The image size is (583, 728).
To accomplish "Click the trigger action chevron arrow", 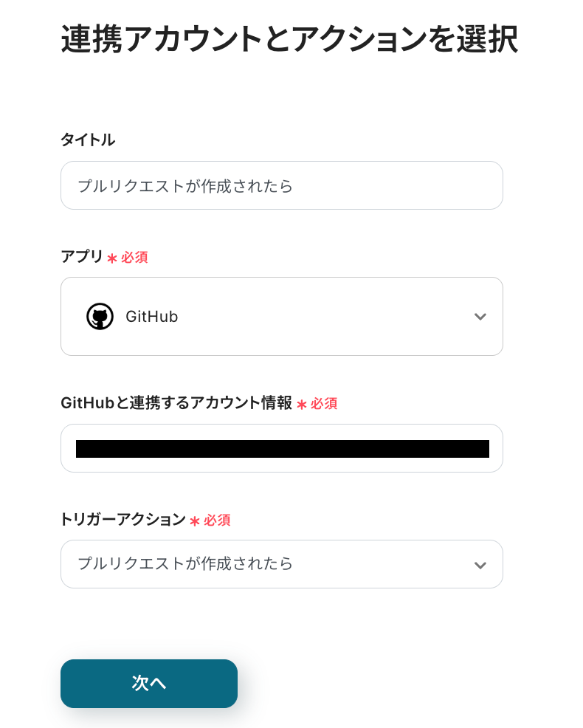I will [480, 565].
